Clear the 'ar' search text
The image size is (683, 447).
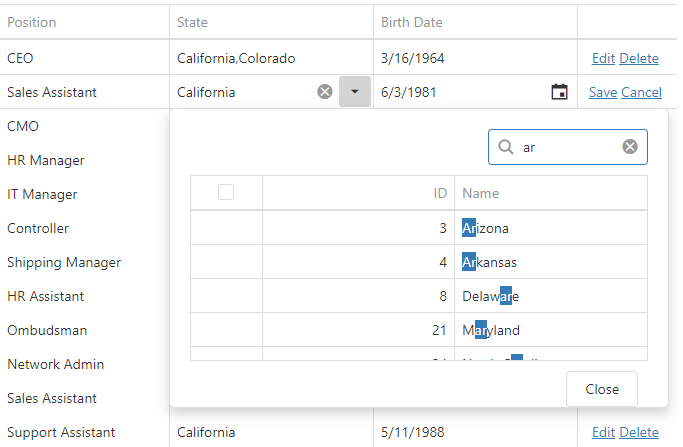tap(630, 147)
